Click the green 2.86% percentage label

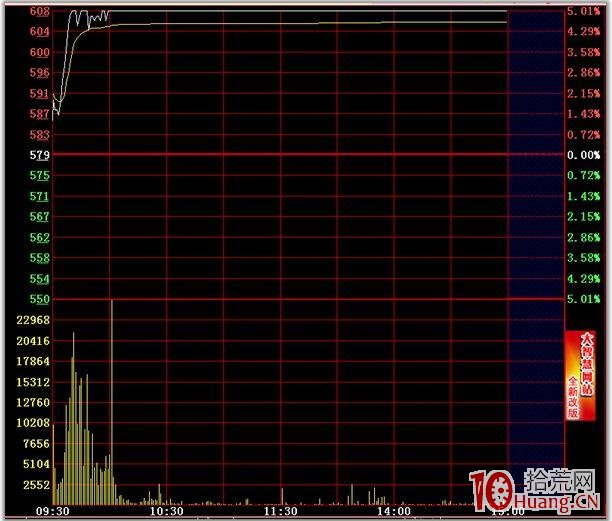[x=584, y=238]
